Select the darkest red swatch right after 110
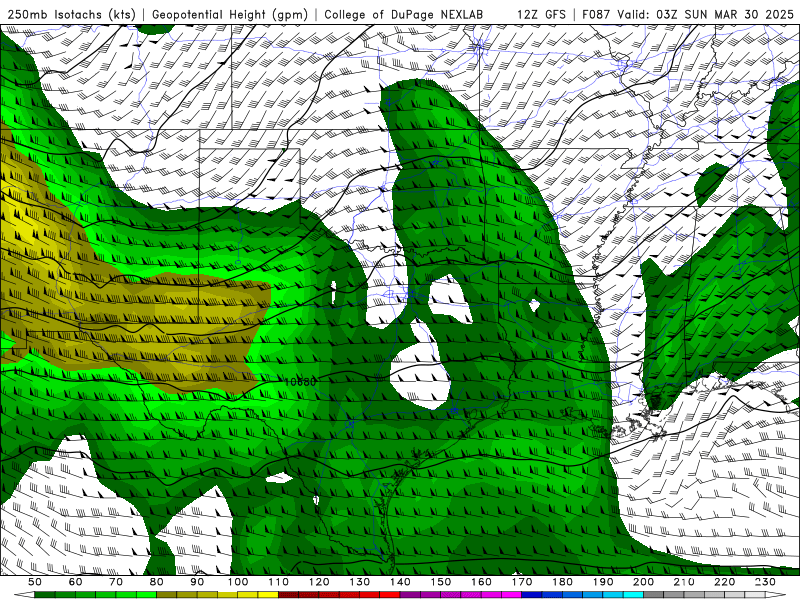Viewport: 800px width, 600px height. [288, 594]
